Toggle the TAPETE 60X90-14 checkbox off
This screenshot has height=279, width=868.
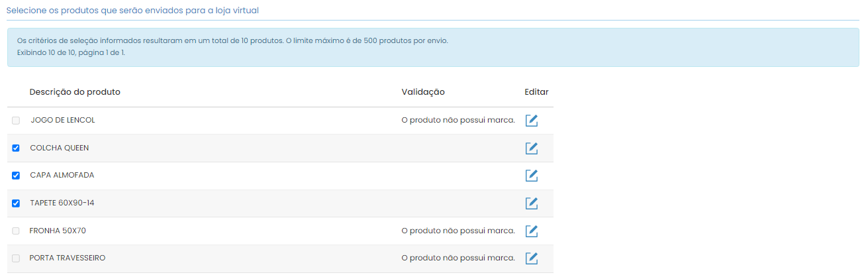[x=16, y=203]
